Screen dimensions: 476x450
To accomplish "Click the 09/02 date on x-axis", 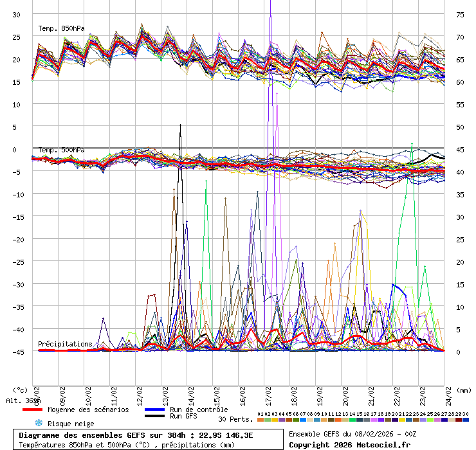I will coord(62,393).
